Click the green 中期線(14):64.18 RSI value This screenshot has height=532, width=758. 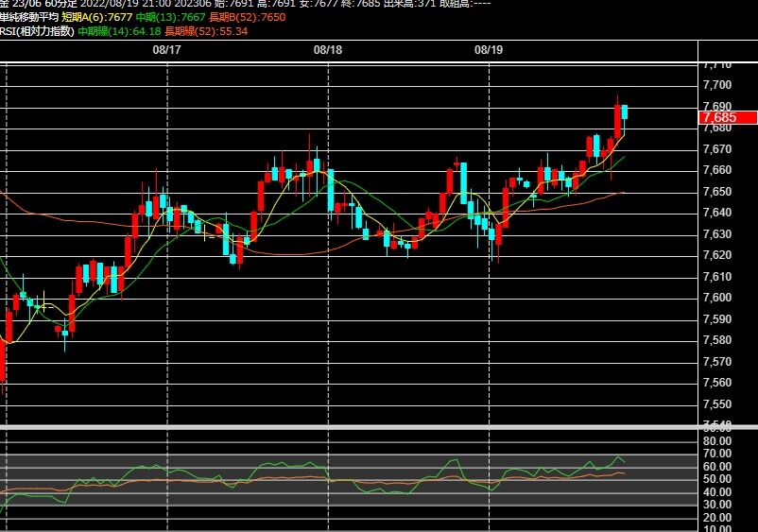click(119, 31)
